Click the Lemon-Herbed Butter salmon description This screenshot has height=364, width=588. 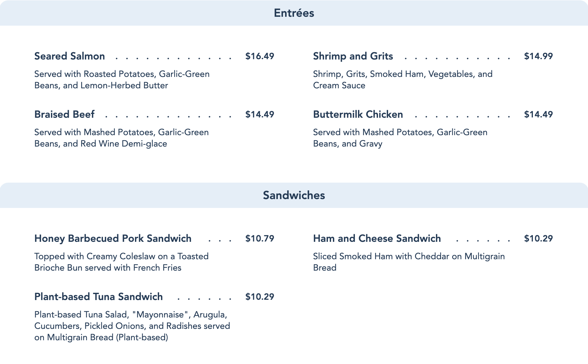122,80
